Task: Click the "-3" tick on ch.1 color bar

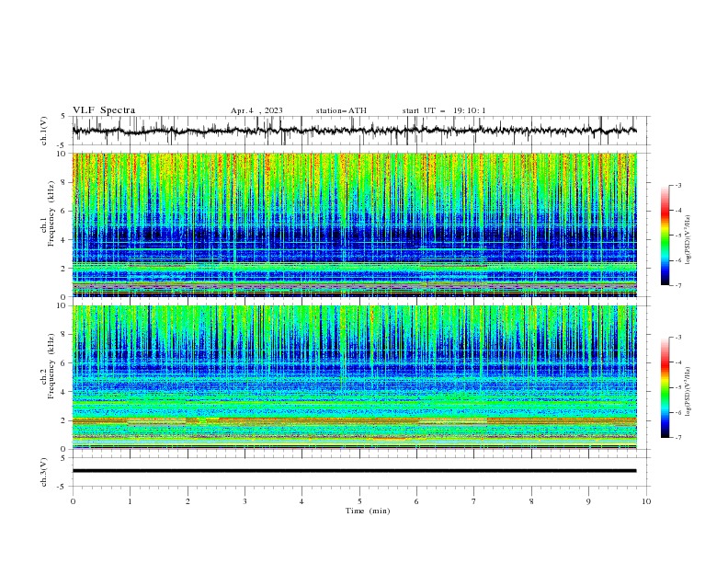Action: 677,185
